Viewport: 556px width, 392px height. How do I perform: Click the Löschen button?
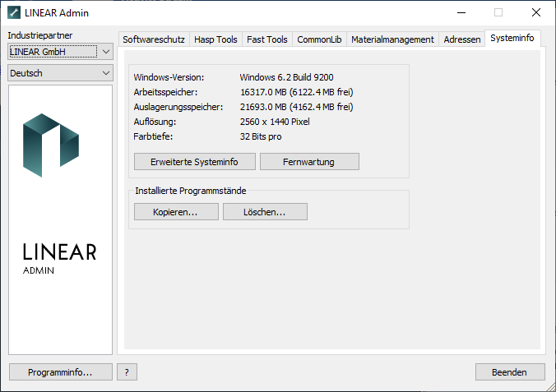[265, 211]
